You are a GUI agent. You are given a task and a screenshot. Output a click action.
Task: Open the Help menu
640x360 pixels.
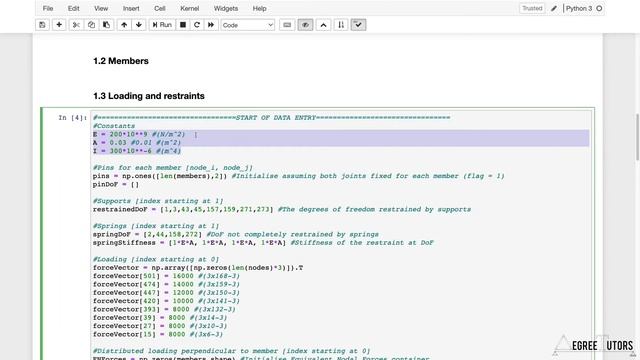pos(259,8)
